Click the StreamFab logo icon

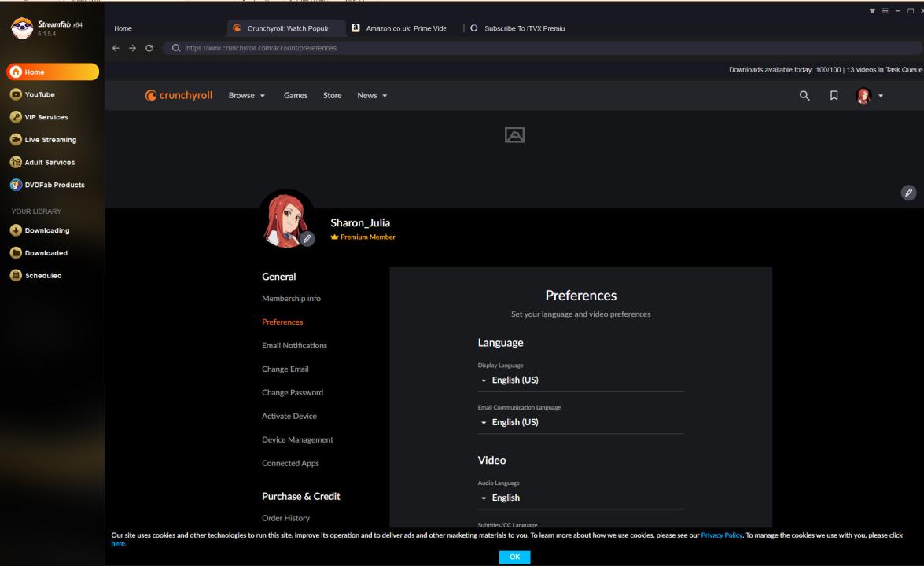coord(22,28)
